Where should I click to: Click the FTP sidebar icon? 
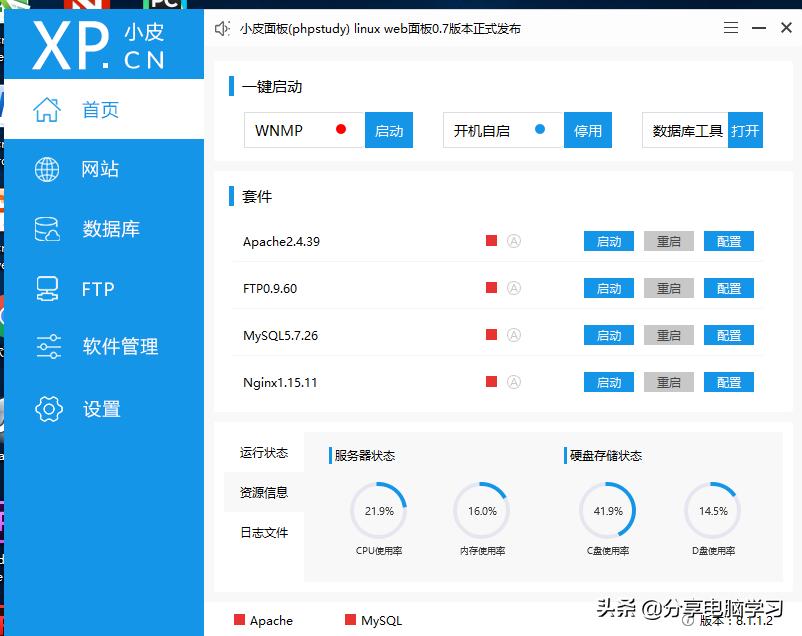coord(49,288)
